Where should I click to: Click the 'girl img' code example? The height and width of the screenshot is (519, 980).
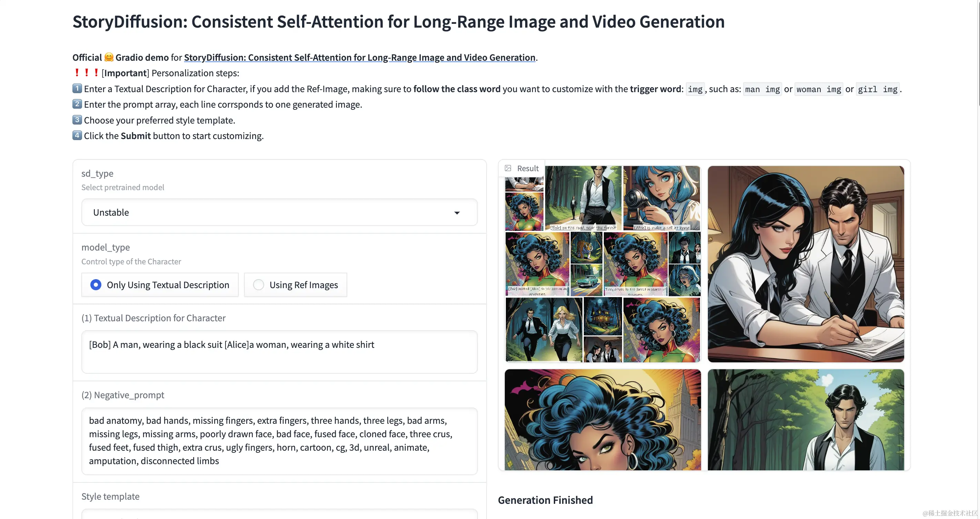click(877, 89)
